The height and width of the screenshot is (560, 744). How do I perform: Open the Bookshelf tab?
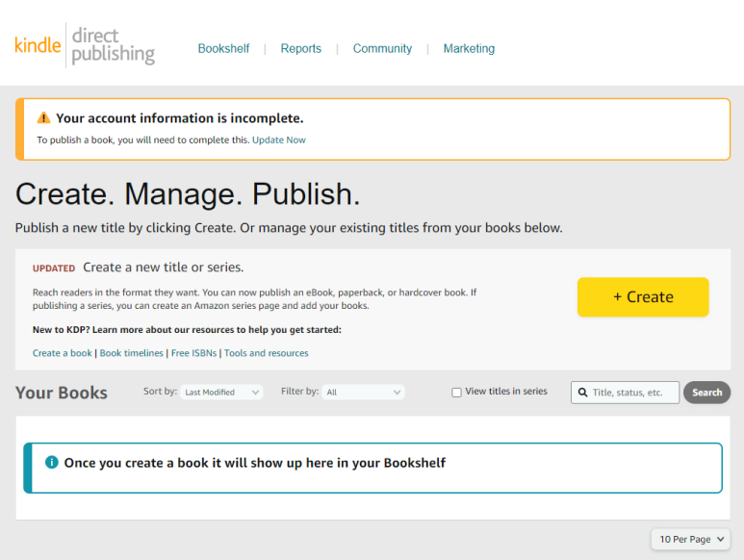[x=223, y=48]
